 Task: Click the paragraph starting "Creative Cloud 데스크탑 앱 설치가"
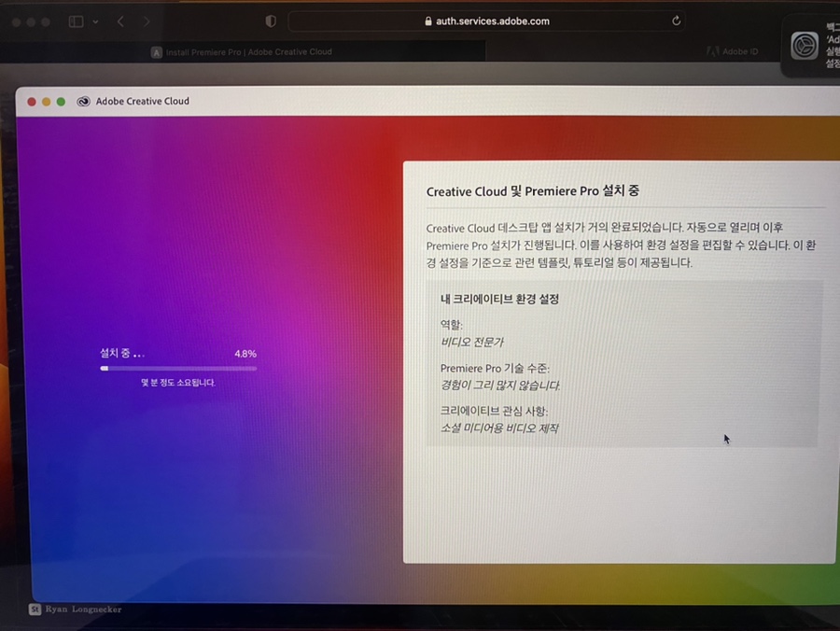(621, 245)
